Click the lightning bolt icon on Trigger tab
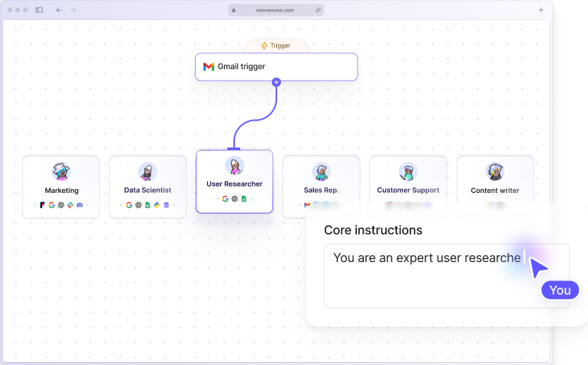Image resolution: width=588 pixels, height=365 pixels. 264,45
